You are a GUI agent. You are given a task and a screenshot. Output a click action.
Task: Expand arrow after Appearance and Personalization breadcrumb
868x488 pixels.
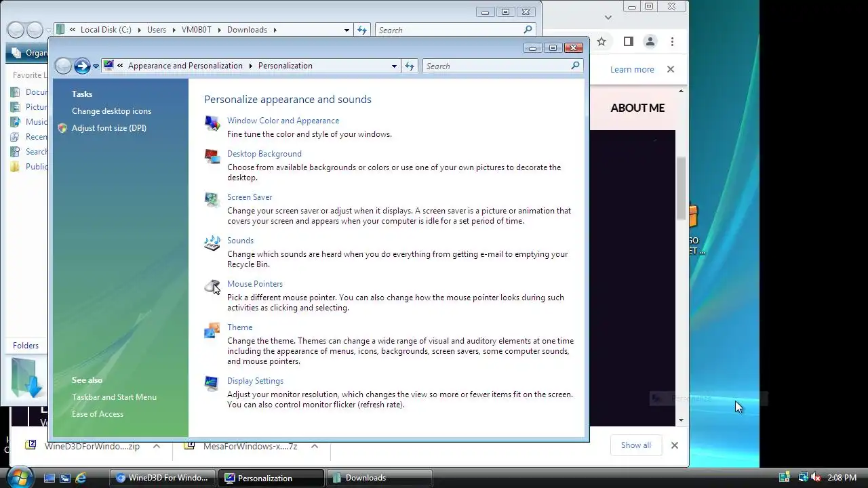click(x=250, y=66)
